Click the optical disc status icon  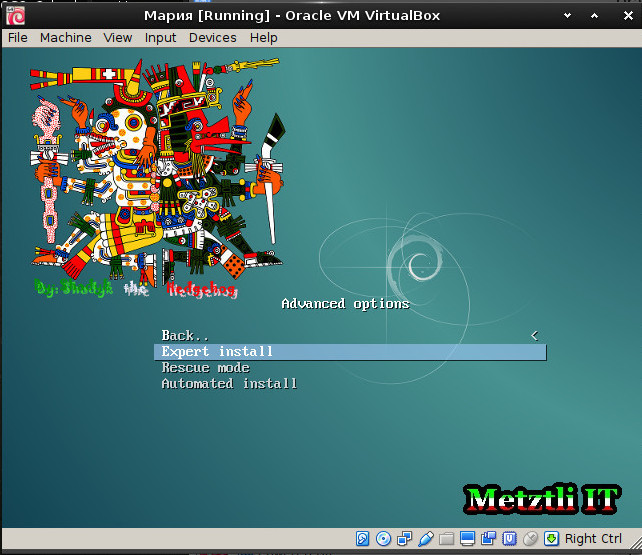pos(383,539)
